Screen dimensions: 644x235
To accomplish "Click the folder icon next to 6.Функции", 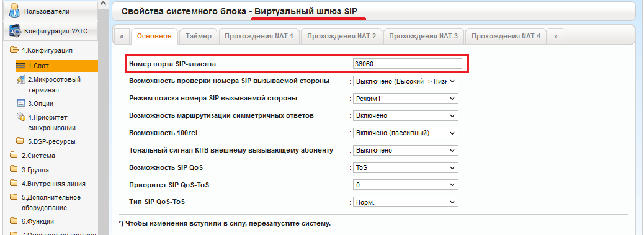I will point(14,221).
